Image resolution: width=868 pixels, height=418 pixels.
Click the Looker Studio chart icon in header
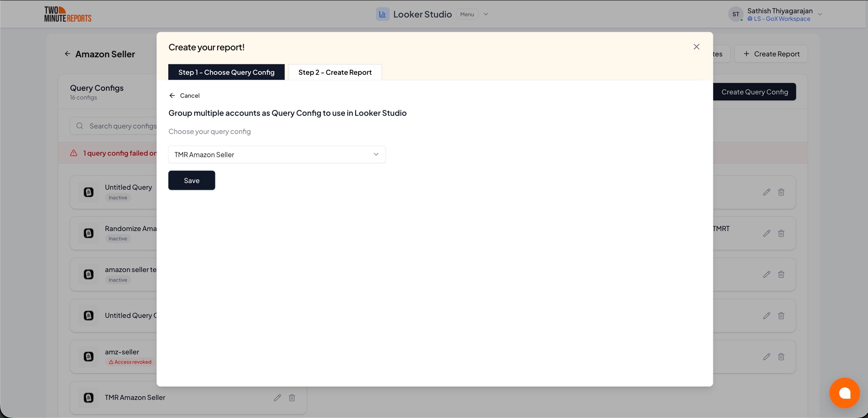pyautogui.click(x=383, y=14)
